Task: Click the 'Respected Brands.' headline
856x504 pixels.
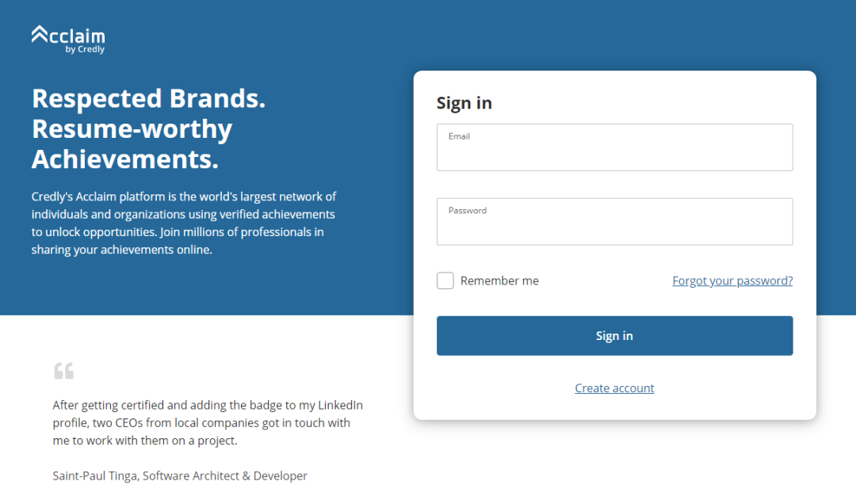Action: coord(148,99)
